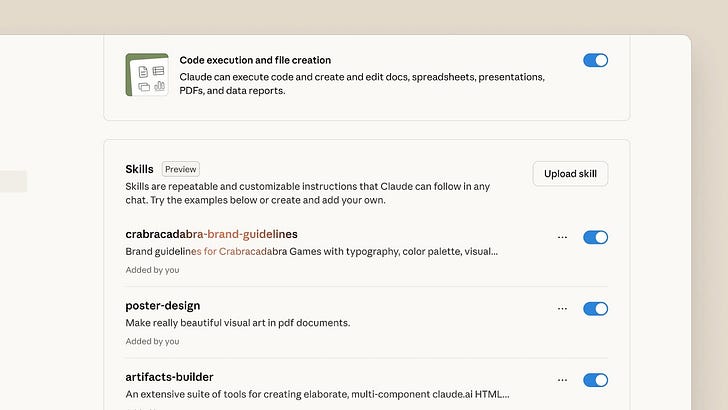728x410 pixels.
Task: Turn off the crabracadabra-brand-guidelines skill
Action: 595,237
